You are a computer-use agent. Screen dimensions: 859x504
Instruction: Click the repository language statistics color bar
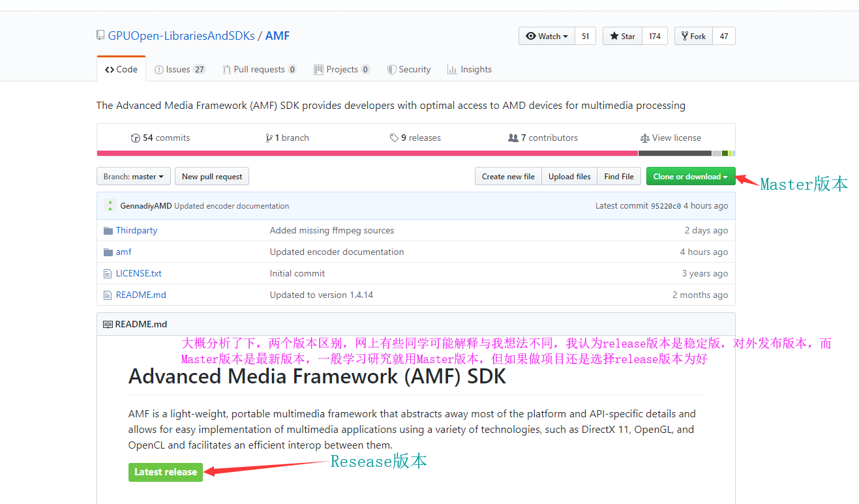[x=415, y=153]
